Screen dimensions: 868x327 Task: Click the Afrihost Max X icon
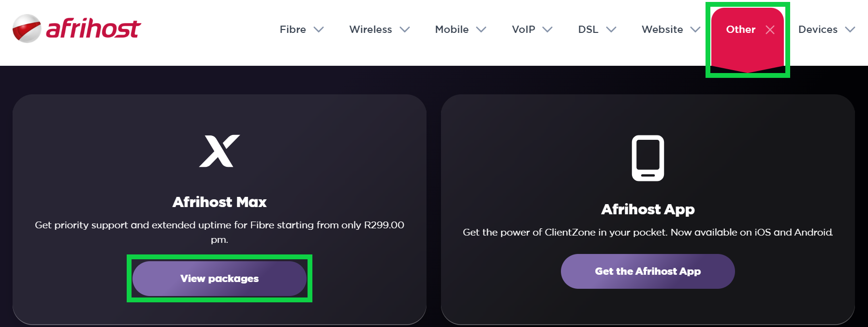pos(220,151)
